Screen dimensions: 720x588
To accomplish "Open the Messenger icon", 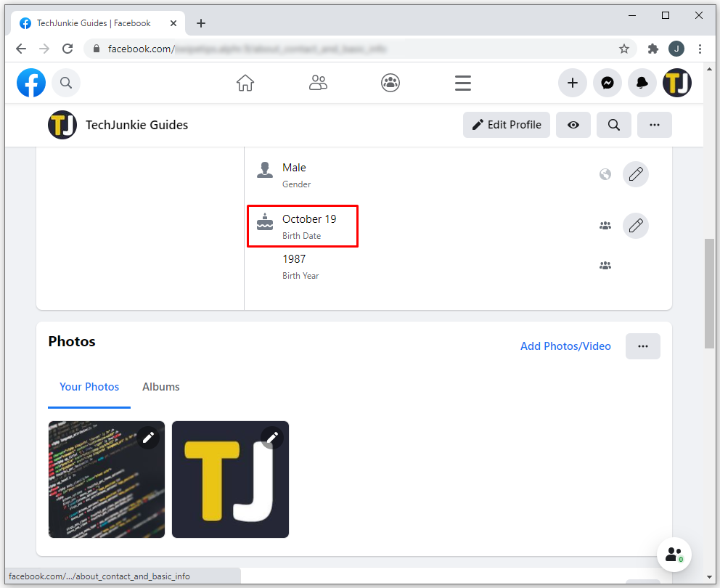I will coord(607,83).
